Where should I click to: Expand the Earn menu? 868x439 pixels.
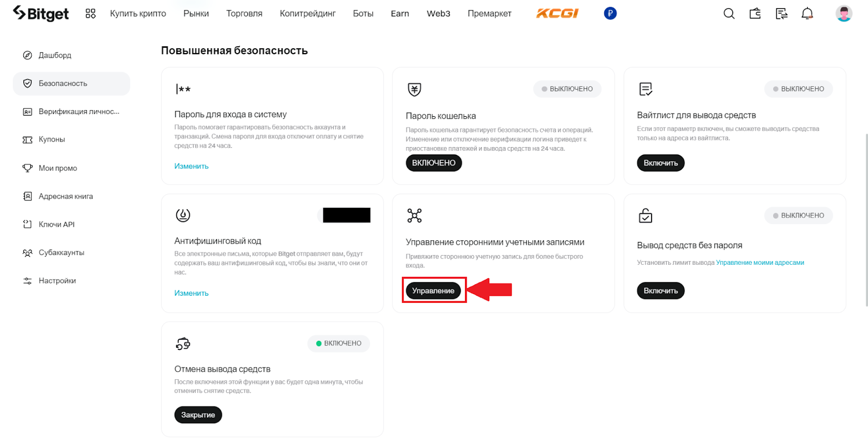(400, 14)
